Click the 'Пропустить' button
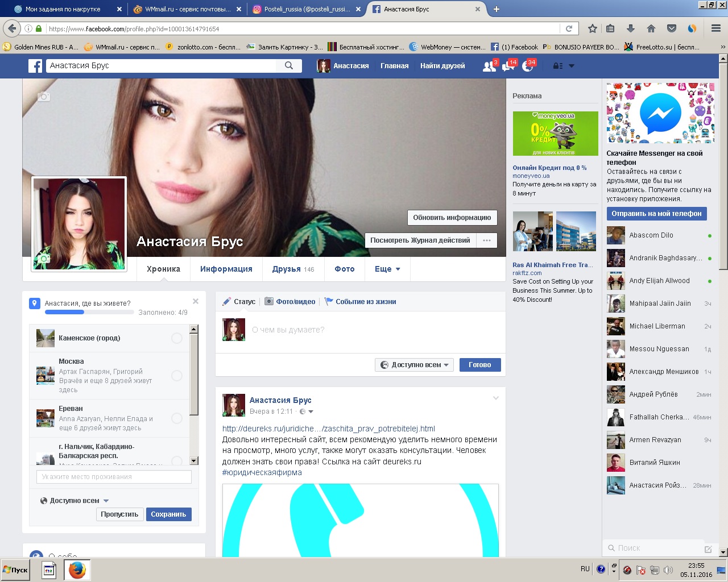 tap(119, 514)
